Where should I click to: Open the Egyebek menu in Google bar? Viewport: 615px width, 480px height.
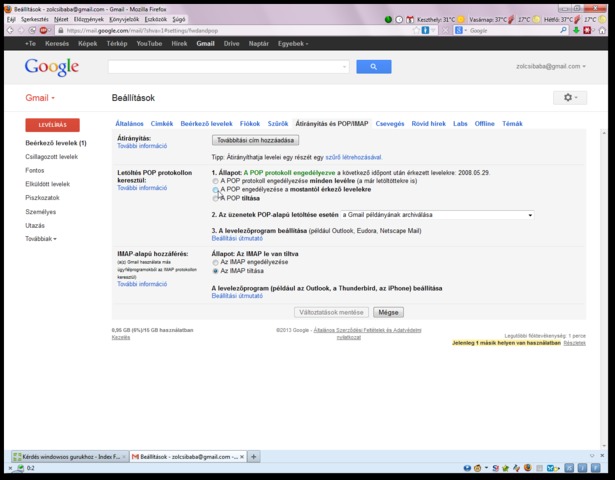tap(293, 44)
